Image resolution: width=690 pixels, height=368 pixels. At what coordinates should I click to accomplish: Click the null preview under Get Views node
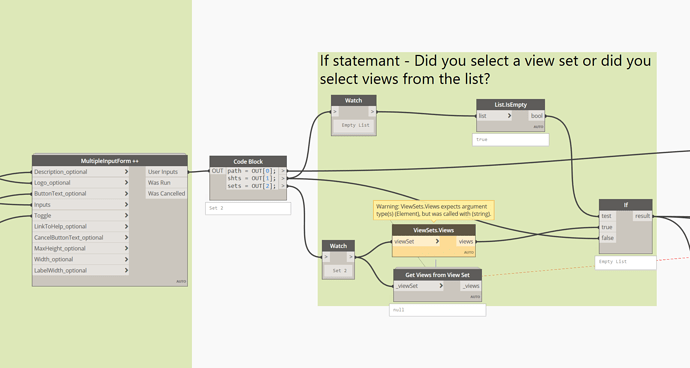click(437, 310)
